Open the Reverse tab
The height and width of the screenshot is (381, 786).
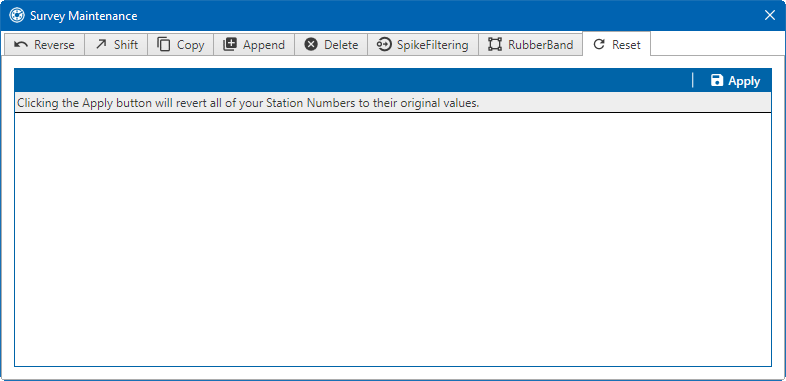44,45
